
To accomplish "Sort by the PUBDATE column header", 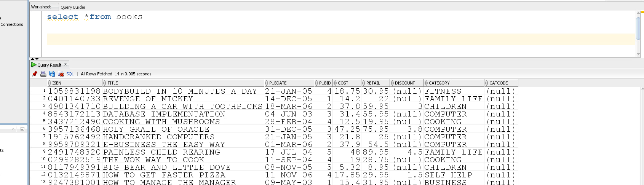I will coord(289,83).
